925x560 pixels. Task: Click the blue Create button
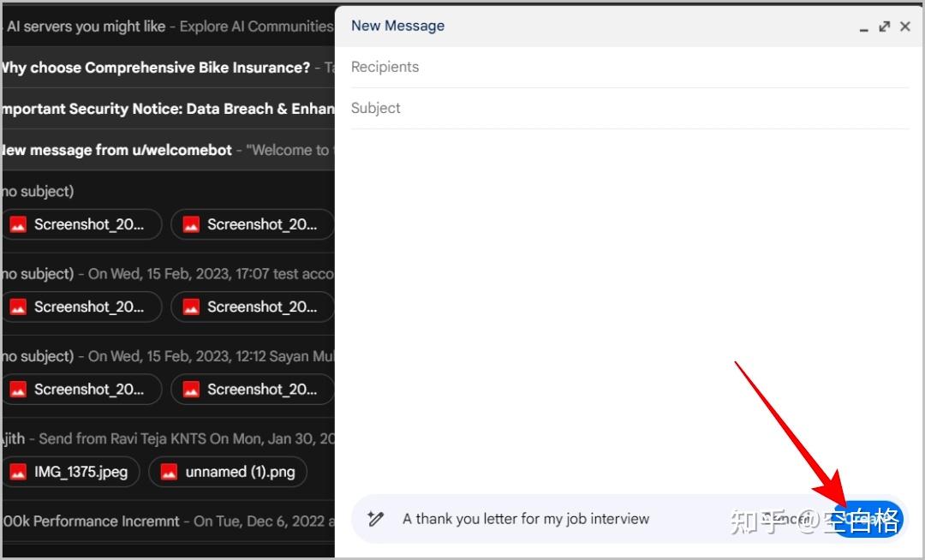pos(868,519)
